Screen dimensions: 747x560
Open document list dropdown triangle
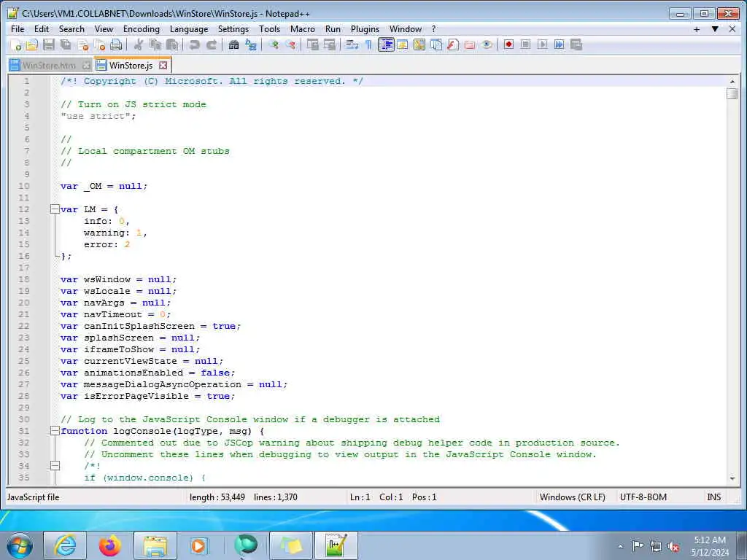click(715, 29)
